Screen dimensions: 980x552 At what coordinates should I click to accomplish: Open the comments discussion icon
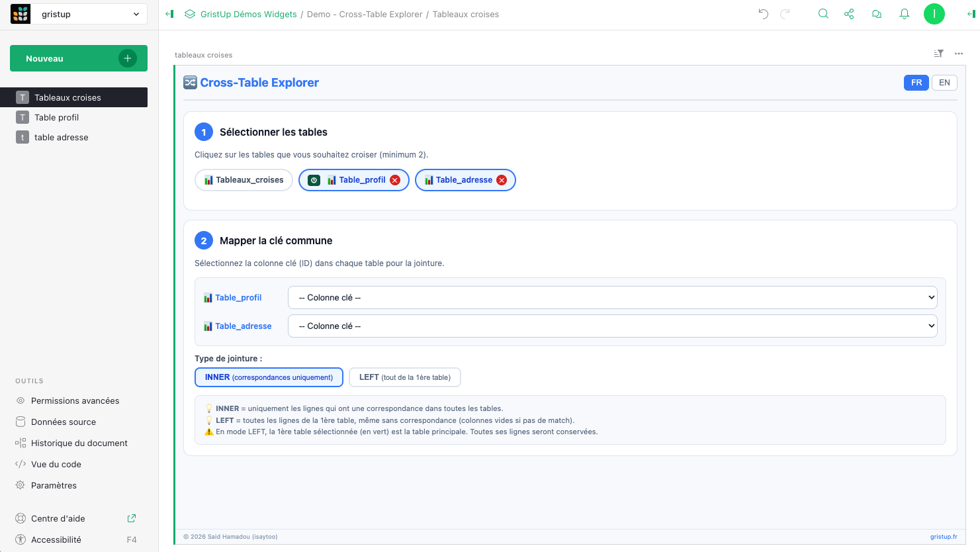(x=877, y=14)
